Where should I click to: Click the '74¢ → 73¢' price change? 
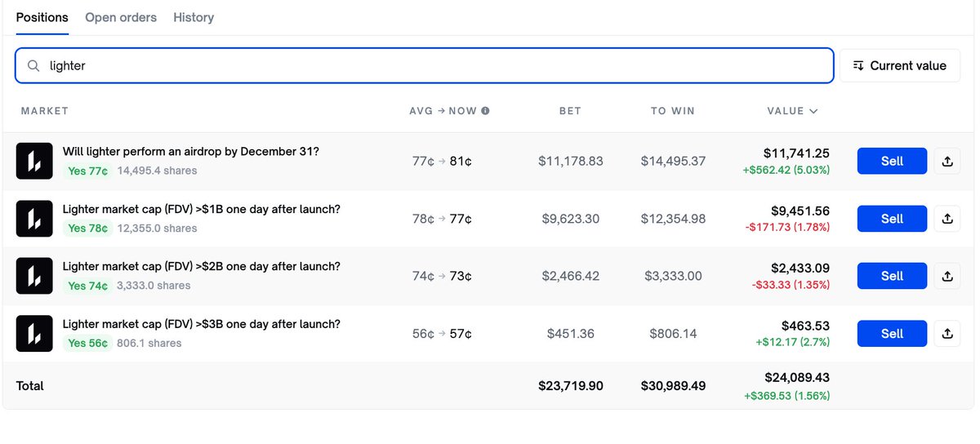(442, 276)
